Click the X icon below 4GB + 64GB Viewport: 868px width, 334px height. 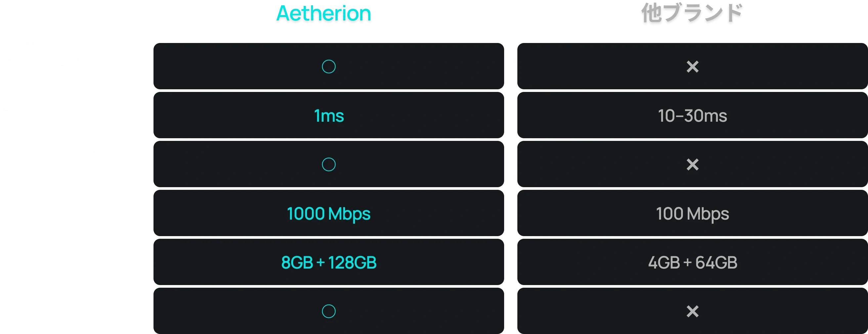[692, 311]
